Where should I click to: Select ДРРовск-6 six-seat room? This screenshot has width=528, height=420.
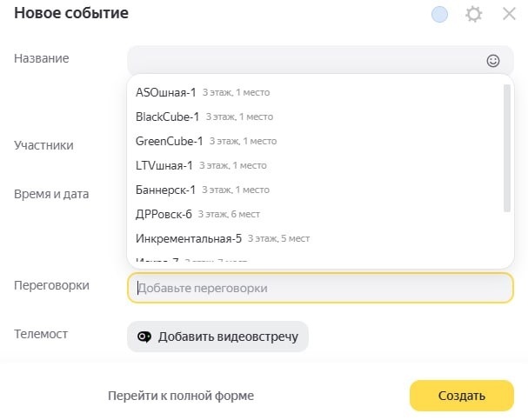click(164, 214)
